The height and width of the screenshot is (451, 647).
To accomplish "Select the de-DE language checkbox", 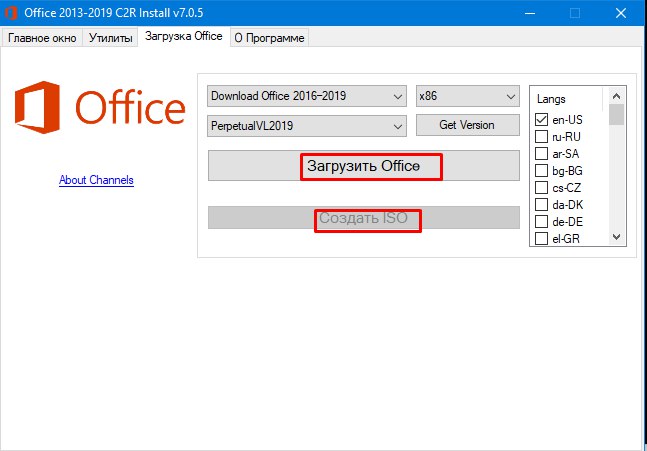I will tap(541, 222).
